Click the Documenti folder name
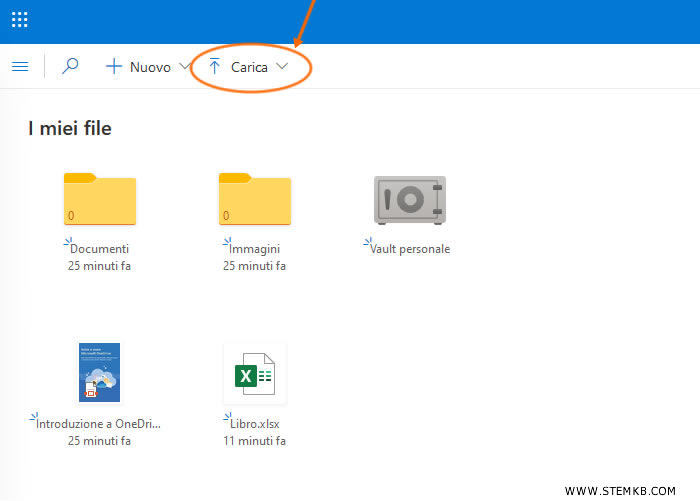 click(100, 248)
